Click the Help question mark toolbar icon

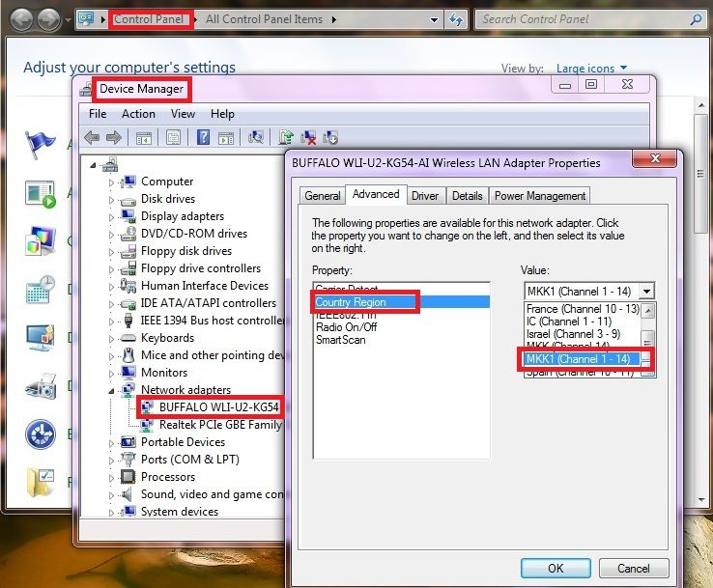coord(203,137)
